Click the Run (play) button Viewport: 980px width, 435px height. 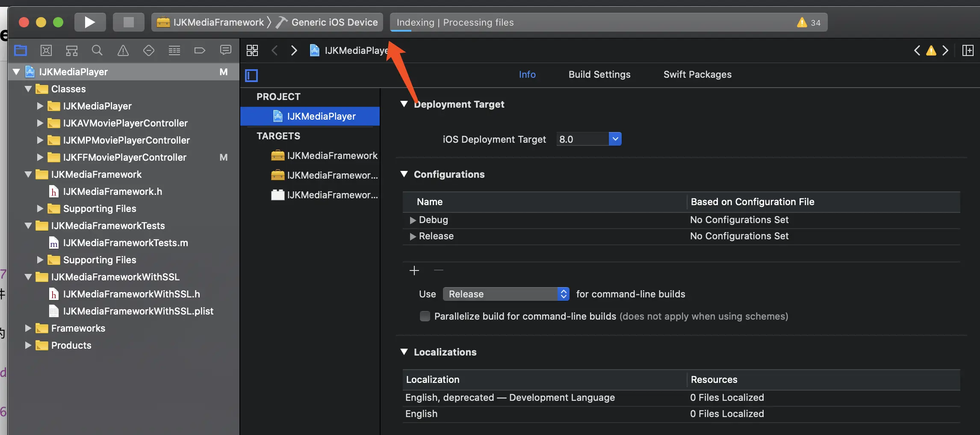[90, 22]
